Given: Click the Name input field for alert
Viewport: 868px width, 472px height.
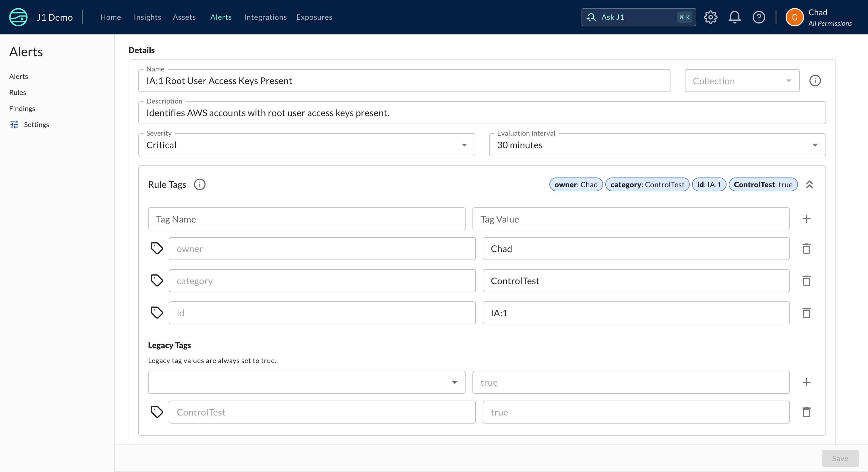Looking at the screenshot, I should [406, 80].
